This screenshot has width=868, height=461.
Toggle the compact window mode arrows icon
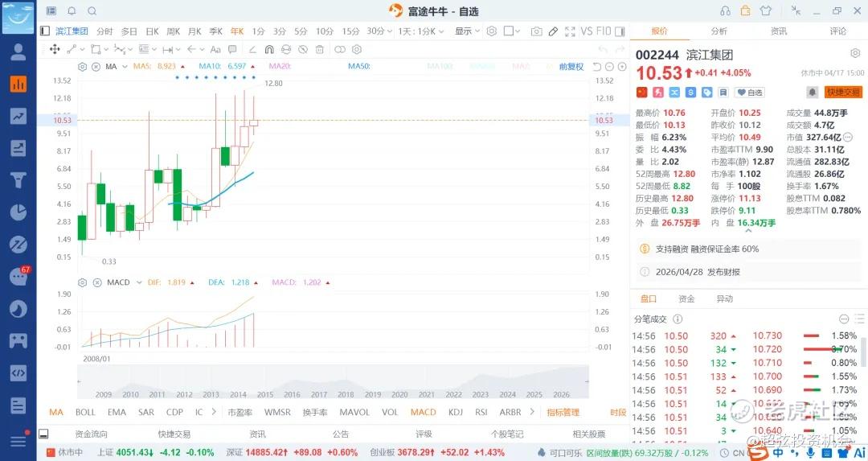[796, 10]
